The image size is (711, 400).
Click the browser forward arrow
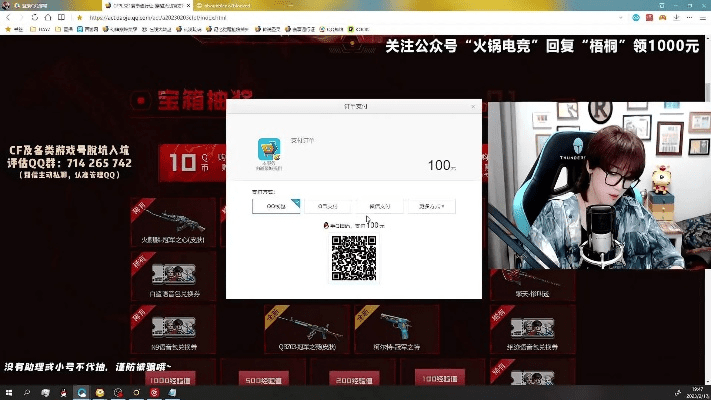click(x=21, y=17)
